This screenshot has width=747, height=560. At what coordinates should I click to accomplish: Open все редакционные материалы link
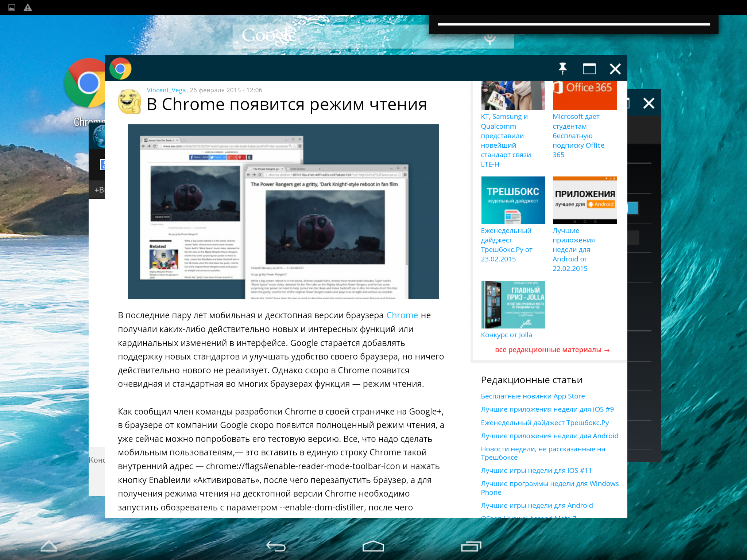[x=552, y=350]
